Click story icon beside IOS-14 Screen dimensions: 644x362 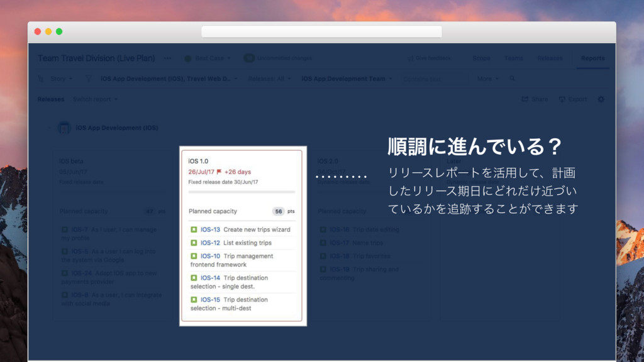pyautogui.click(x=194, y=277)
